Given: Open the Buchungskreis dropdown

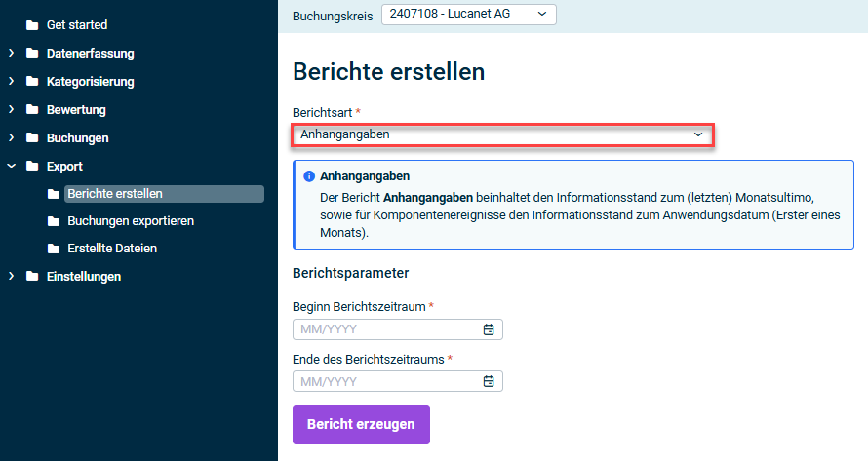Looking at the screenshot, I should [469, 15].
